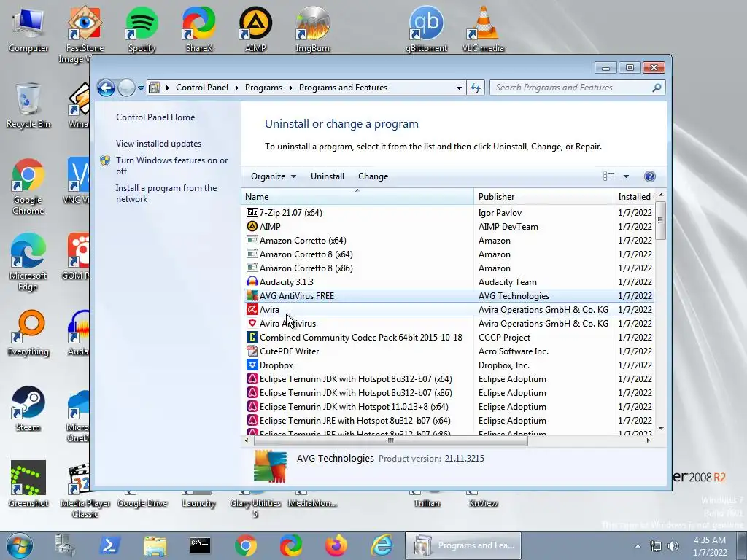Launch Greenshot desktop shortcut
Viewport: 747px width, 560px height.
click(28, 484)
